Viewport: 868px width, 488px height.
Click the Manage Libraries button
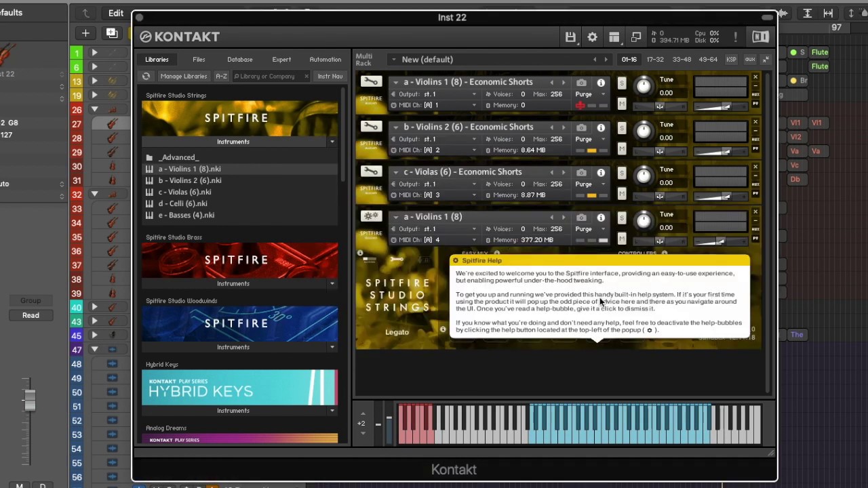coord(183,77)
